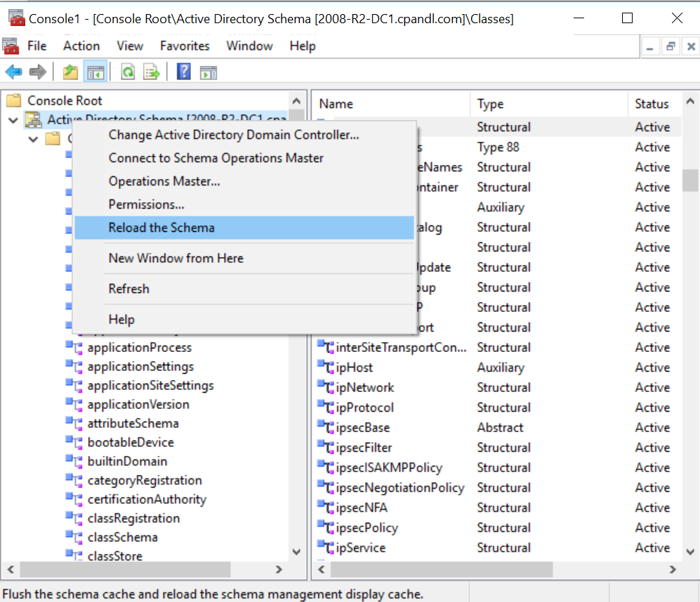The height and width of the screenshot is (602, 700).
Task: Open Permissions... from context menu
Action: (x=244, y=204)
